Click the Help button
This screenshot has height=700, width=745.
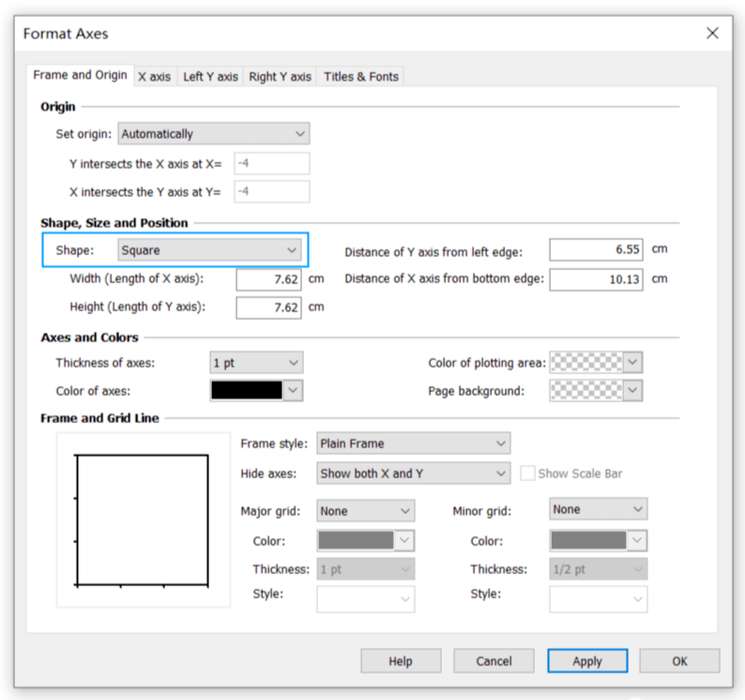(x=401, y=662)
